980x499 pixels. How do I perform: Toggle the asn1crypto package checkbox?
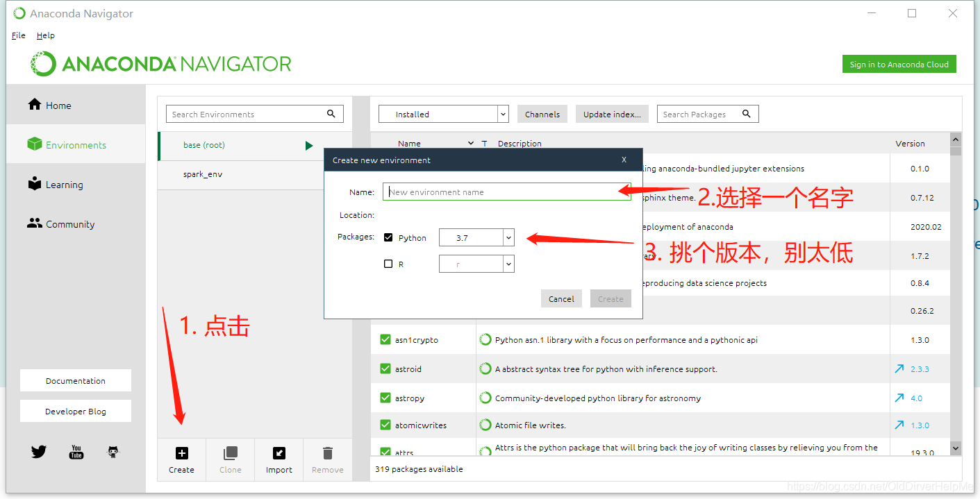[x=385, y=339]
